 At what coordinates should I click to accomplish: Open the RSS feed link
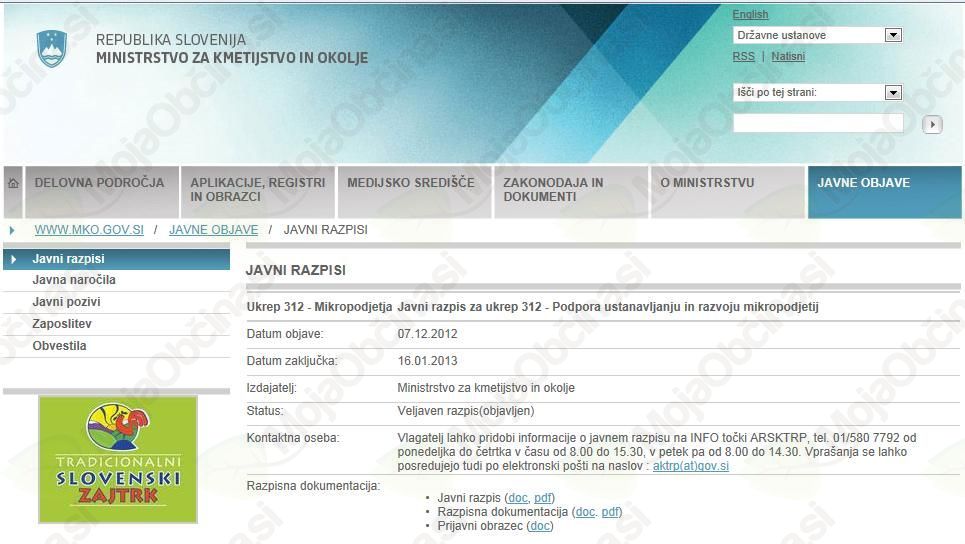coord(743,57)
